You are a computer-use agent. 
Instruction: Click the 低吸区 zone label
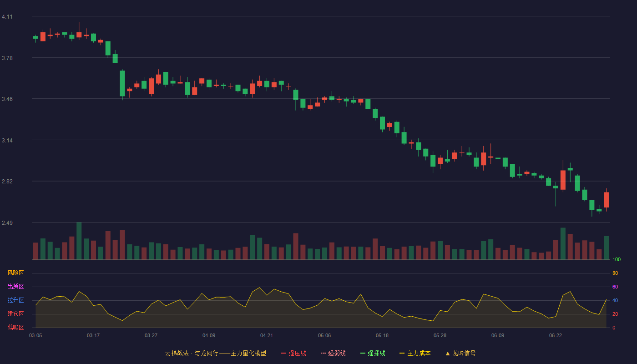coord(15,328)
